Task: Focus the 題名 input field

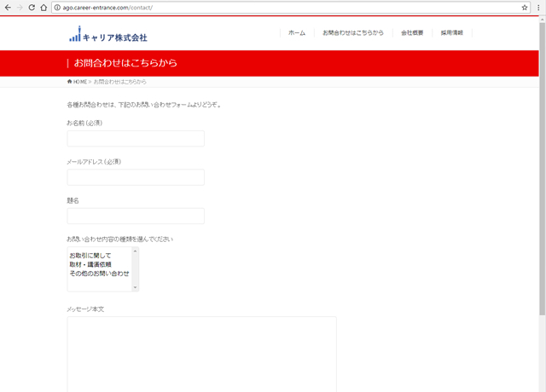Action: (x=136, y=216)
